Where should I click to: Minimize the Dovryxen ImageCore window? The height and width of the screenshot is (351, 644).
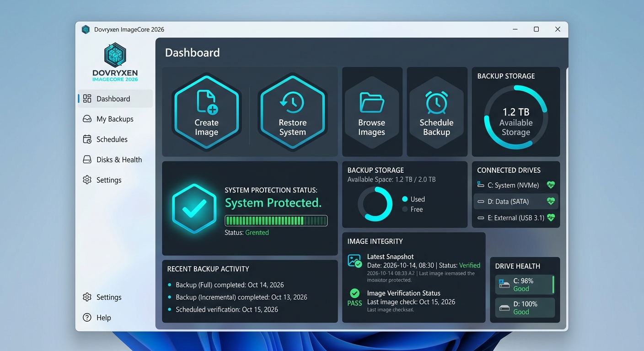point(515,29)
